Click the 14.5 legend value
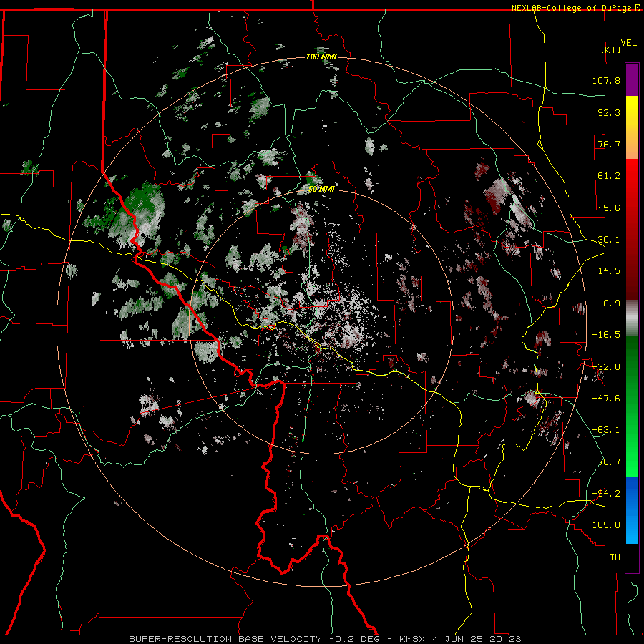The height and width of the screenshot is (644, 644). [x=609, y=271]
